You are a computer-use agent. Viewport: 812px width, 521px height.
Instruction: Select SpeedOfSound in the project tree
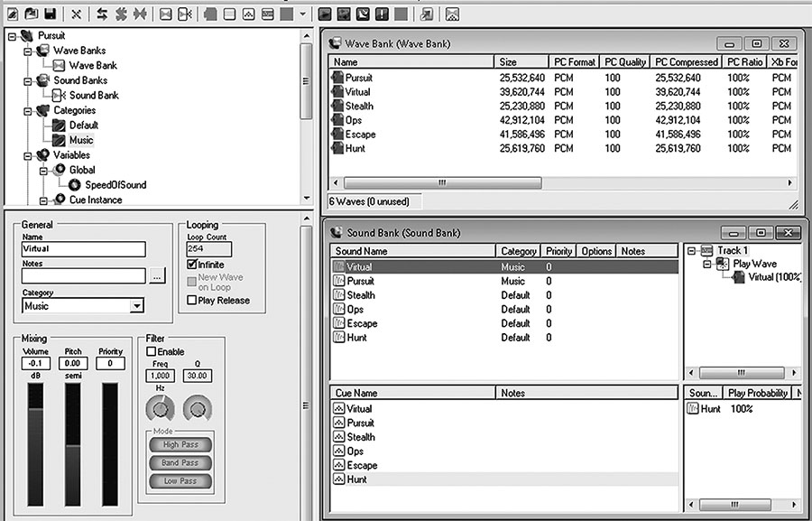(115, 184)
